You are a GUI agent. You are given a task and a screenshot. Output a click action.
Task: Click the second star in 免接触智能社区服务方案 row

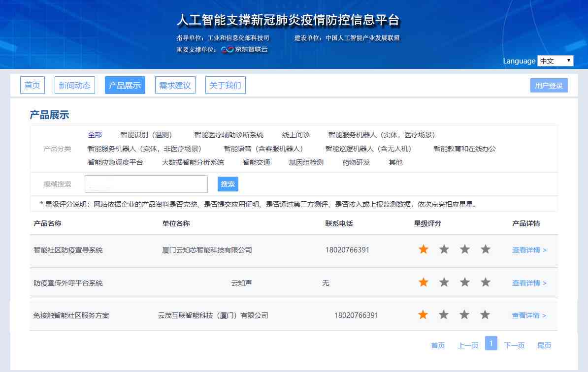[x=444, y=315]
